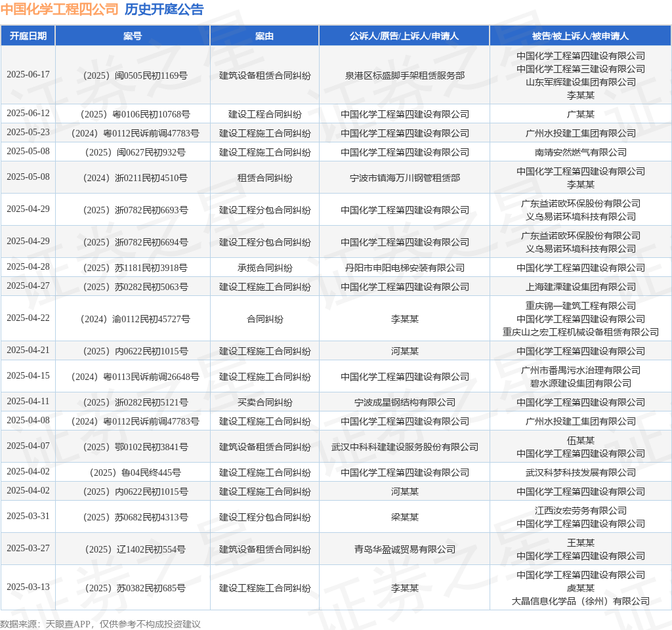Select case number (2025)闽0505民初1169号

[x=135, y=75]
